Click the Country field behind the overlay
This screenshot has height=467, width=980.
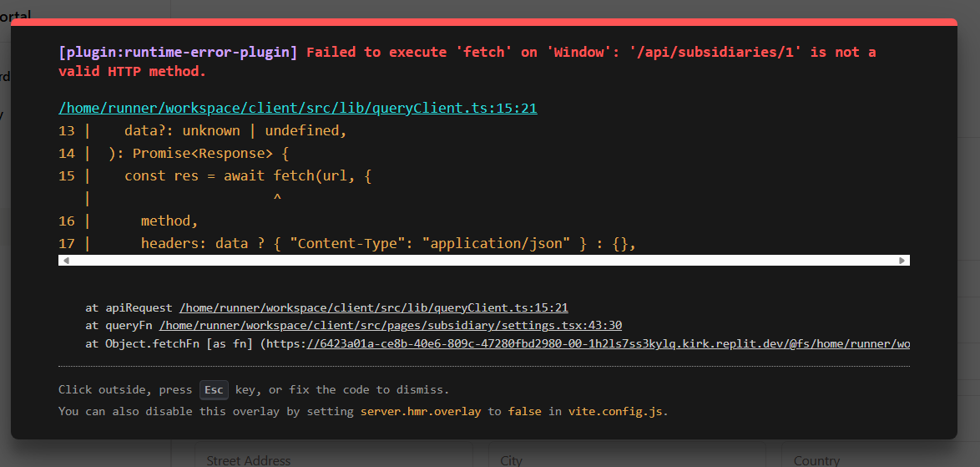[816, 460]
